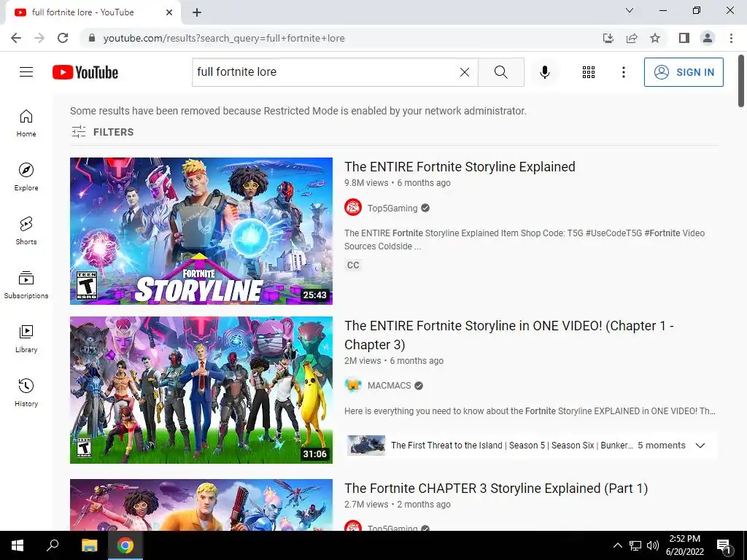The width and height of the screenshot is (747, 560).
Task: Open YouTube settings three-dot menu
Action: pyautogui.click(x=623, y=72)
